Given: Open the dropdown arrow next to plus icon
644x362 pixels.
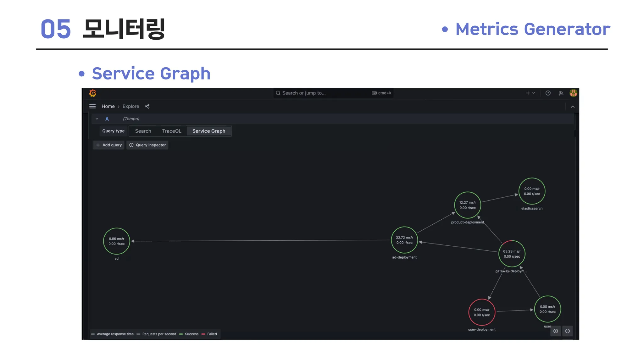Looking at the screenshot, I should (x=534, y=93).
